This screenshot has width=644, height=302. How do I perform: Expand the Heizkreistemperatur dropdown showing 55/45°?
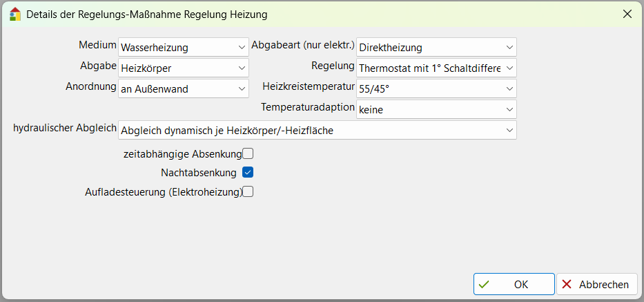point(436,88)
